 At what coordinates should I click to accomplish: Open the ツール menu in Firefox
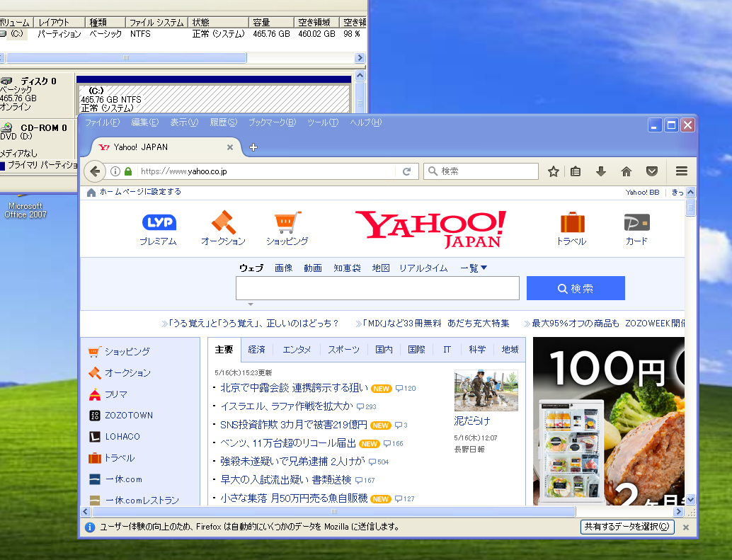click(x=323, y=122)
